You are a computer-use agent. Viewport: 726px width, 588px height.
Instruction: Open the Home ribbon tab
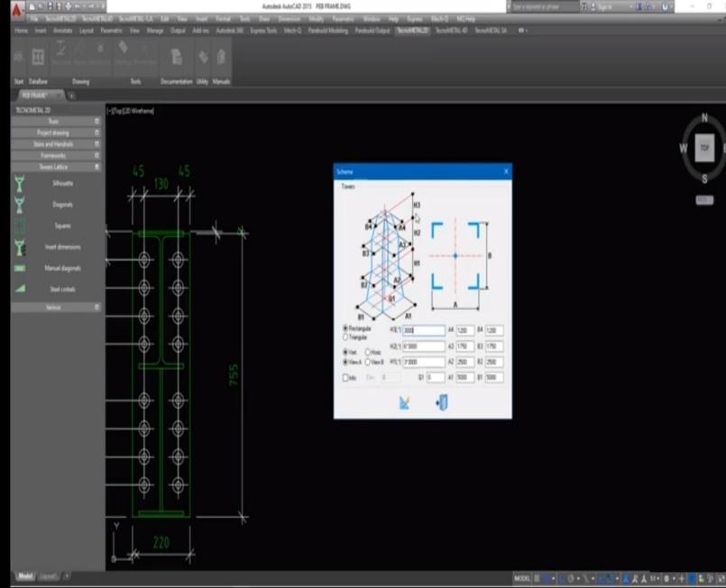tap(22, 31)
